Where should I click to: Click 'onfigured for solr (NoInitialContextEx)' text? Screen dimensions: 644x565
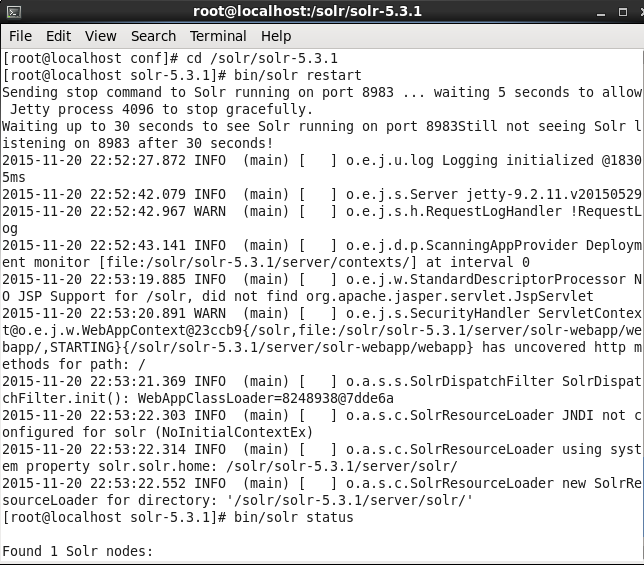pyautogui.click(x=158, y=433)
